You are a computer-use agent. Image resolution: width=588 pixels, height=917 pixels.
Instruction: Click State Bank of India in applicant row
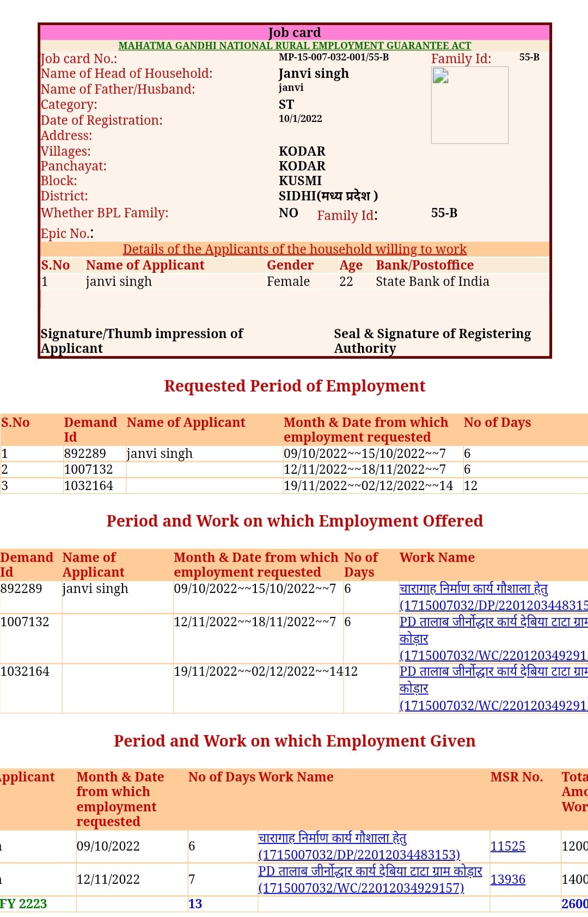click(x=432, y=282)
